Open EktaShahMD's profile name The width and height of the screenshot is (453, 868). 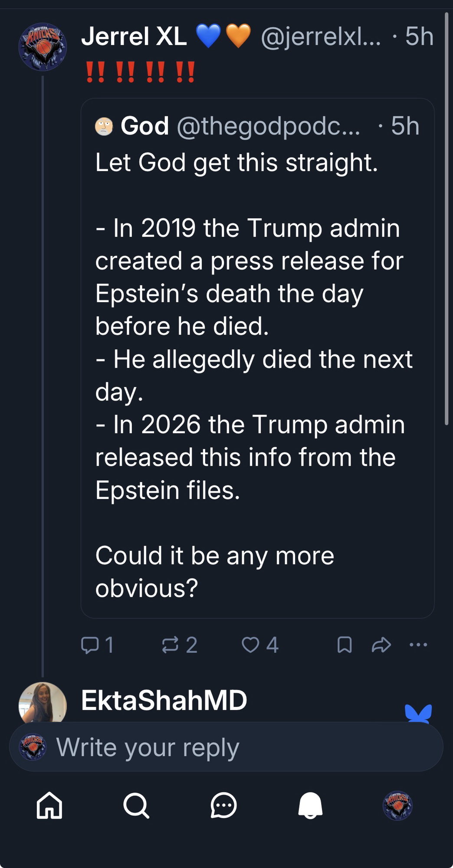[x=164, y=700]
